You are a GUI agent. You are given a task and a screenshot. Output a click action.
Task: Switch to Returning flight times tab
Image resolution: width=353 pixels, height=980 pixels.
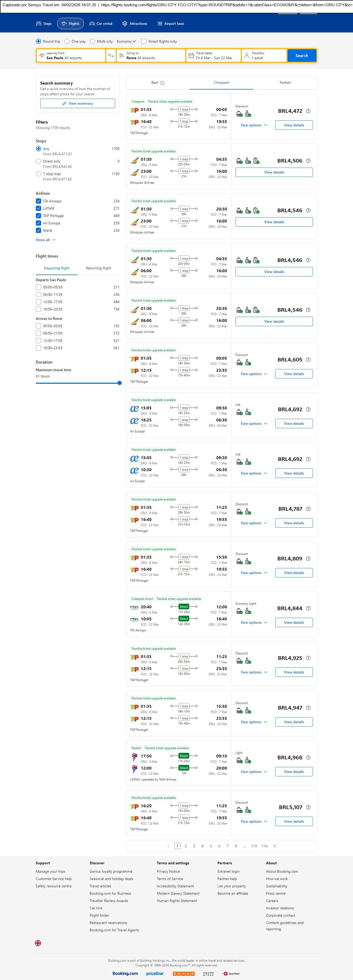click(98, 268)
